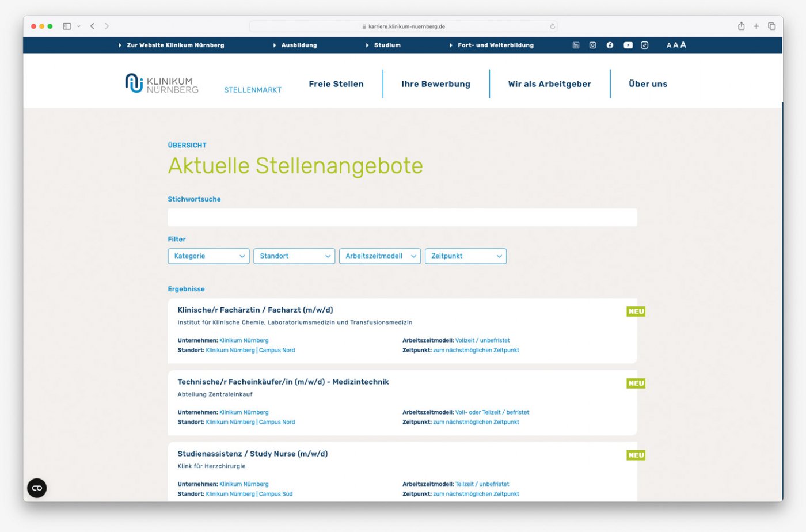Go to Ihre Bewerbung in the navigation
Image resolution: width=806 pixels, height=532 pixels.
(x=436, y=84)
